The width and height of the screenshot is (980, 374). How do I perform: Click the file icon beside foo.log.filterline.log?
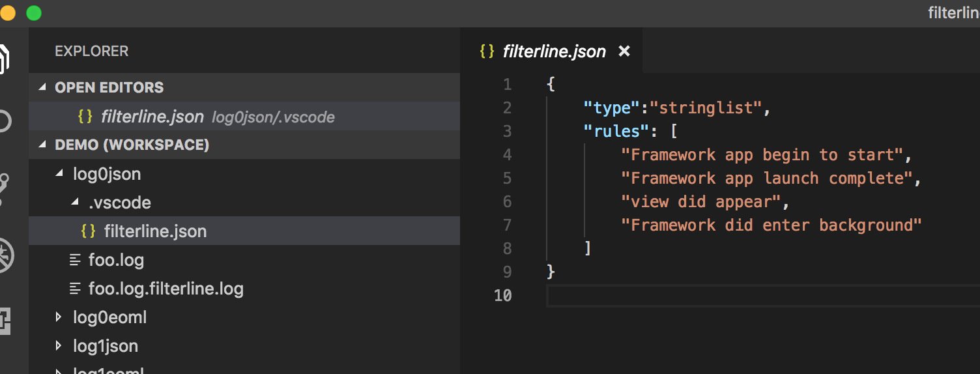point(76,289)
